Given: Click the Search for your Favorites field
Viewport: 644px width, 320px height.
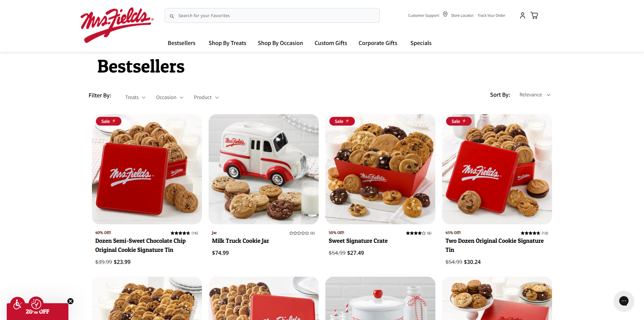Looking at the screenshot, I should coord(272,16).
